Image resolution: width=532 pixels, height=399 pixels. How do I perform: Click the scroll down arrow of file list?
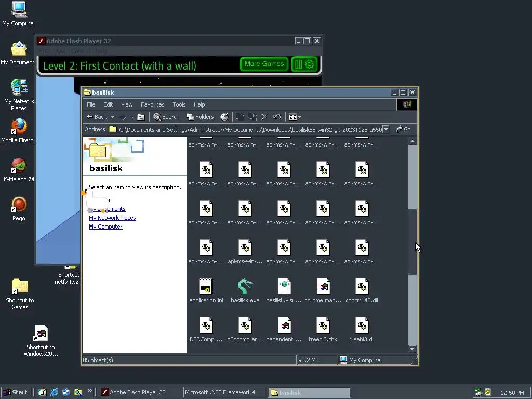click(412, 349)
